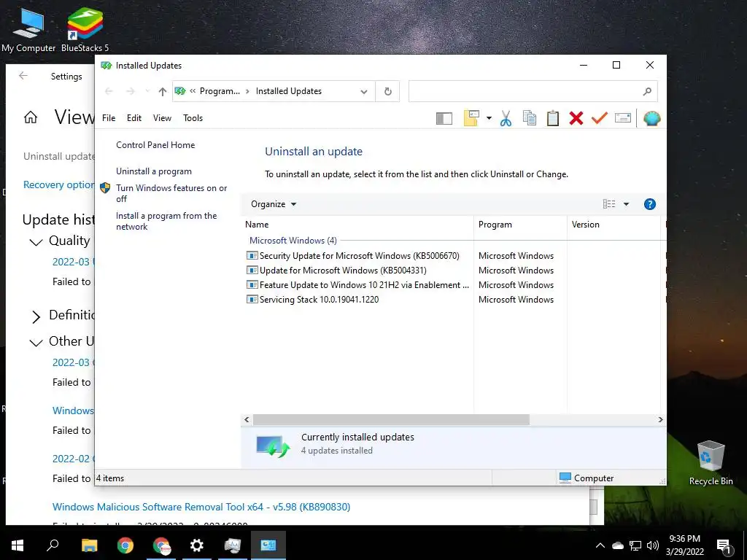747x560 pixels.
Task: Click the Control Panel Home link
Action: pyautogui.click(x=155, y=145)
